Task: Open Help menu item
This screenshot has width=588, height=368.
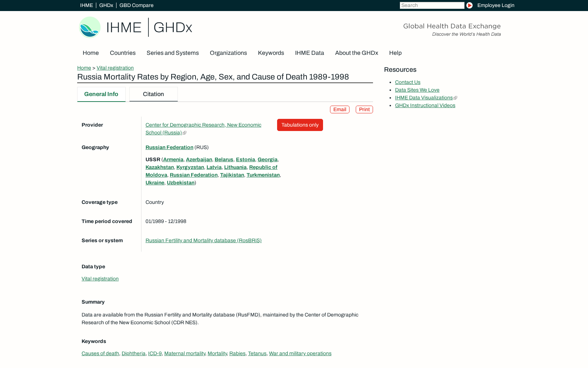Action: click(x=395, y=53)
